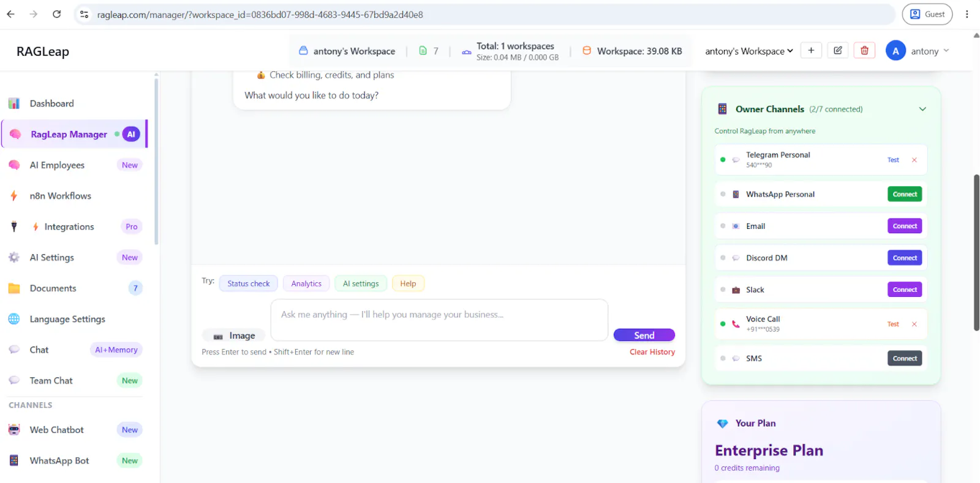
Task: Click the WhatsApp Personal channel icon
Action: point(736,194)
